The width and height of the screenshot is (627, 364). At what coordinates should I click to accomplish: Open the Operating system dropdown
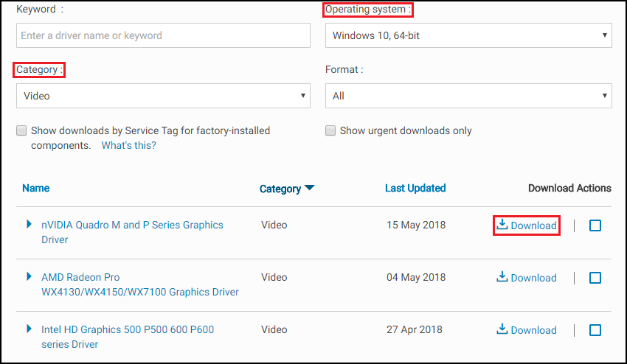point(468,35)
